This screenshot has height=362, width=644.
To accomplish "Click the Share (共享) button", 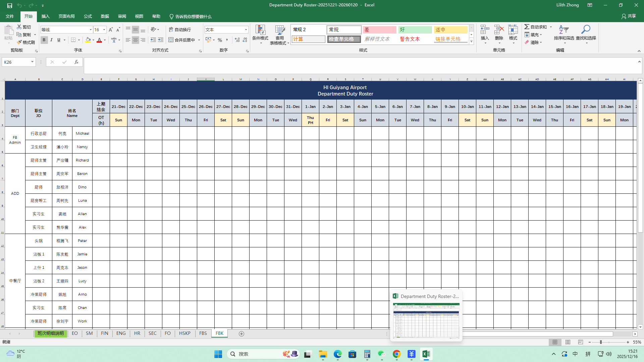I will click(629, 16).
